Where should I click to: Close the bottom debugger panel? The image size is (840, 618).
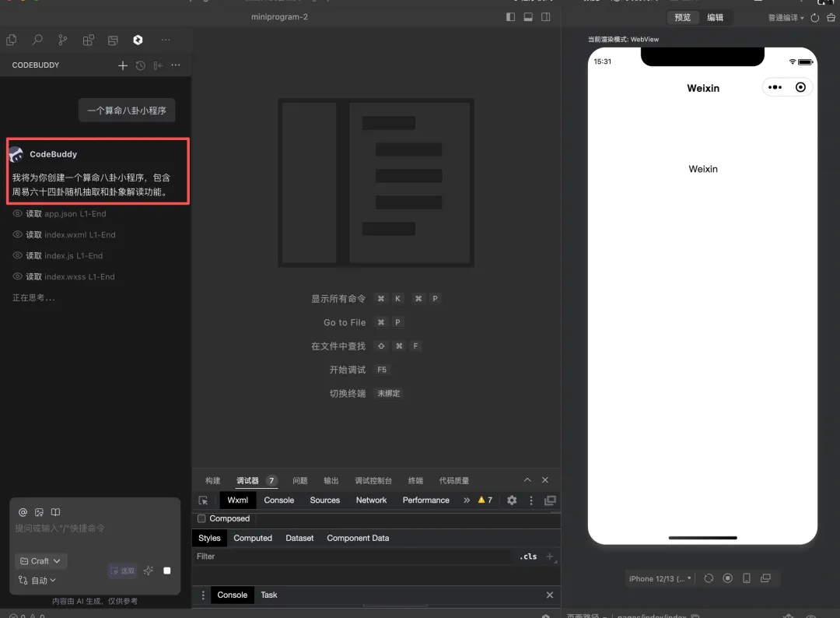(544, 480)
